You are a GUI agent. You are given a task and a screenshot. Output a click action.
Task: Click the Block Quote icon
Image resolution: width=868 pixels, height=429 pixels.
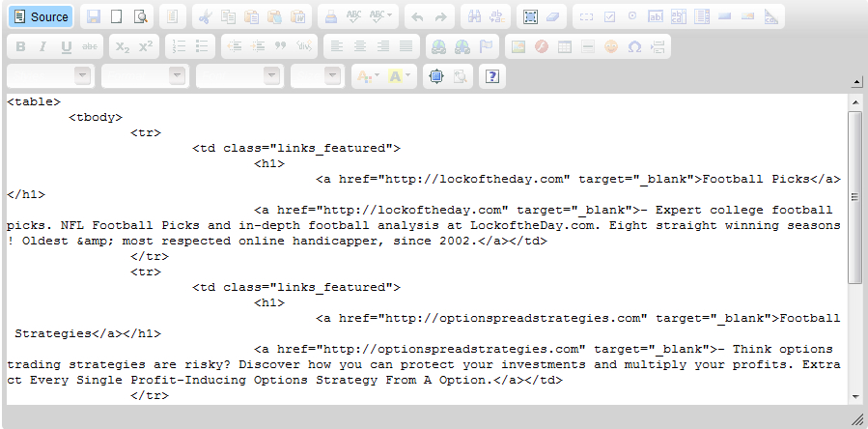(x=281, y=47)
